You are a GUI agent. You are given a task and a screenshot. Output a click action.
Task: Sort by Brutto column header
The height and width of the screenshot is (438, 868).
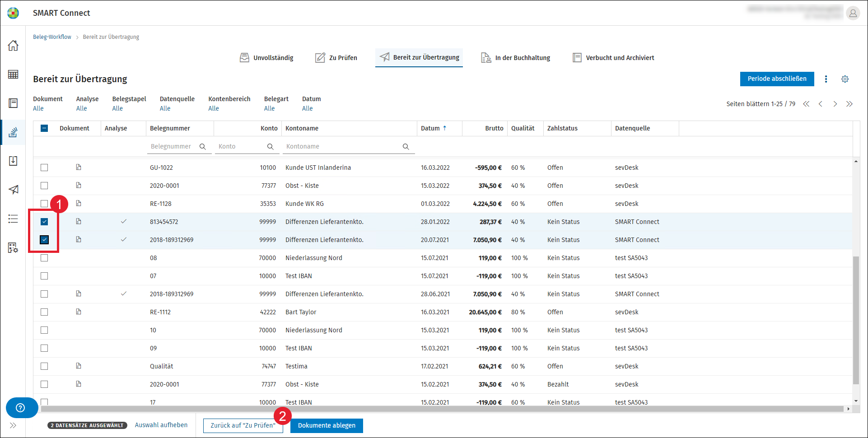coord(485,128)
